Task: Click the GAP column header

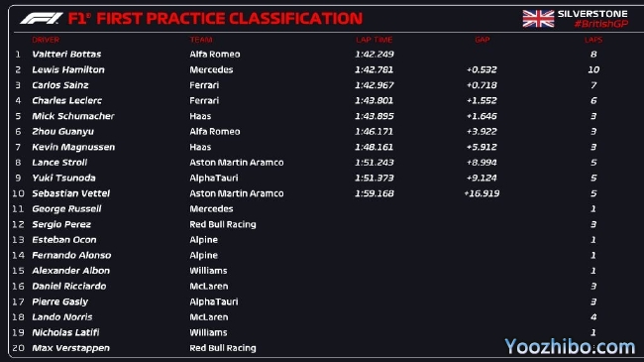Action: (x=483, y=40)
